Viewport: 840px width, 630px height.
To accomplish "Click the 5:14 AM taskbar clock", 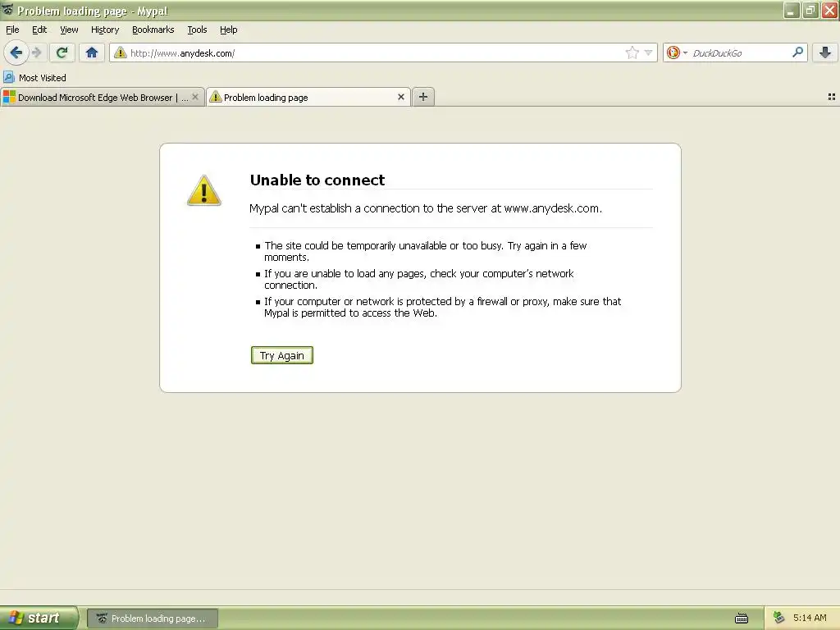I will 810,618.
